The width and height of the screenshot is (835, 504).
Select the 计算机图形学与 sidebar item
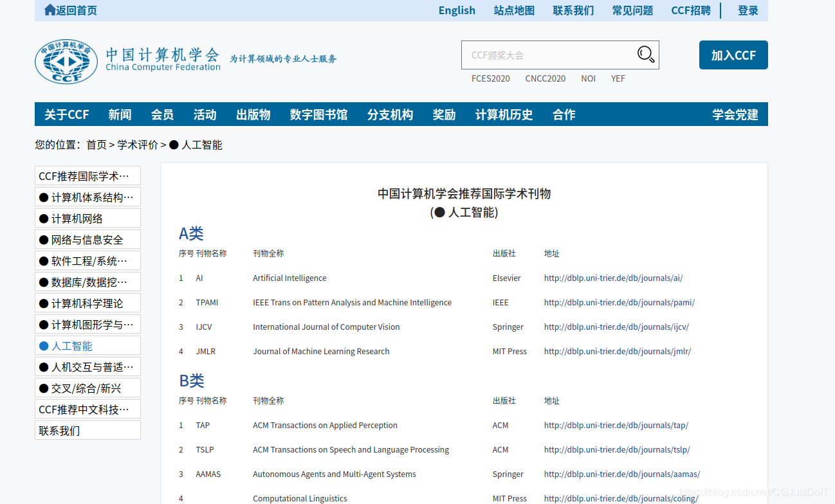87,325
